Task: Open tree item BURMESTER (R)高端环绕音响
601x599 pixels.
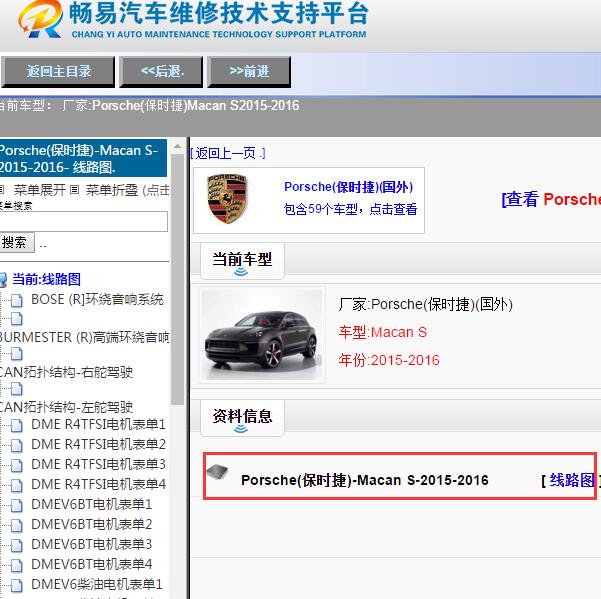Action: [84, 337]
